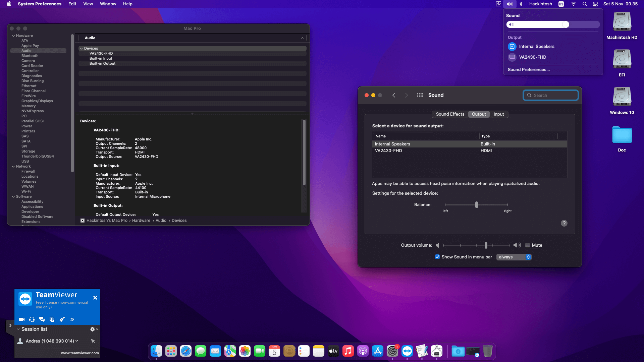Open Photos app in Dock
Image resolution: width=644 pixels, height=362 pixels.
point(245,351)
